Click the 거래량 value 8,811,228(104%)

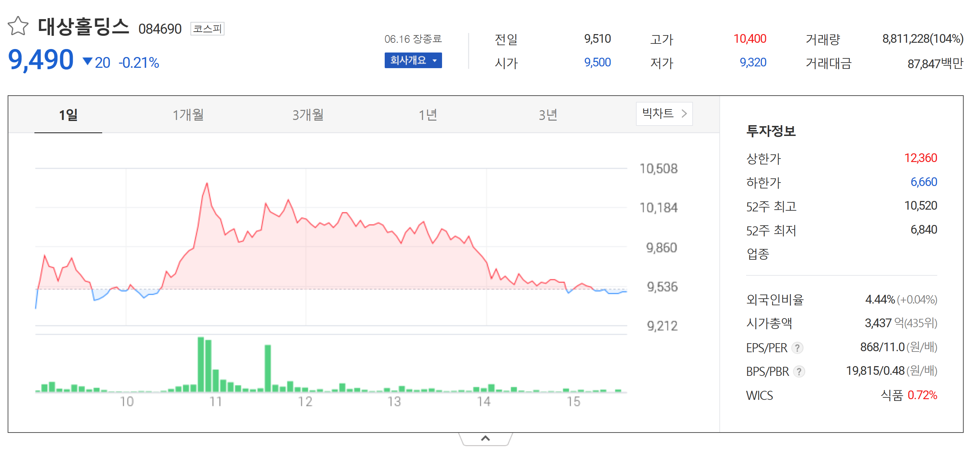[923, 39]
